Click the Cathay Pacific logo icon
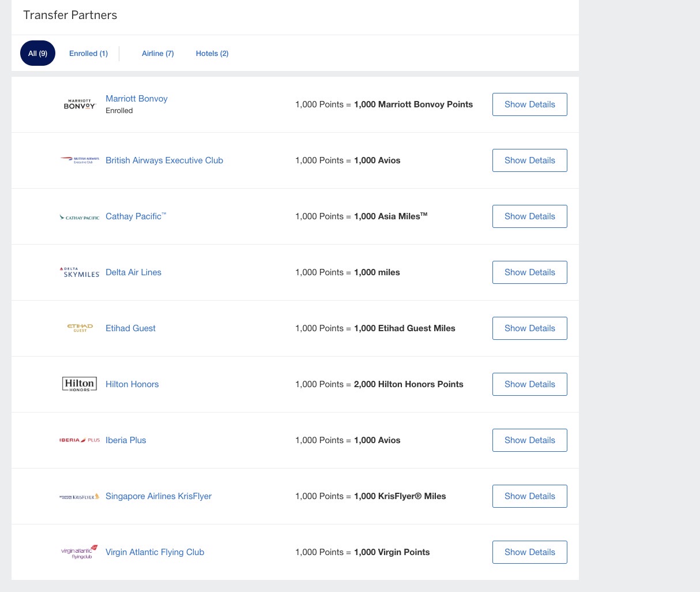The width and height of the screenshot is (700, 592). 80,217
